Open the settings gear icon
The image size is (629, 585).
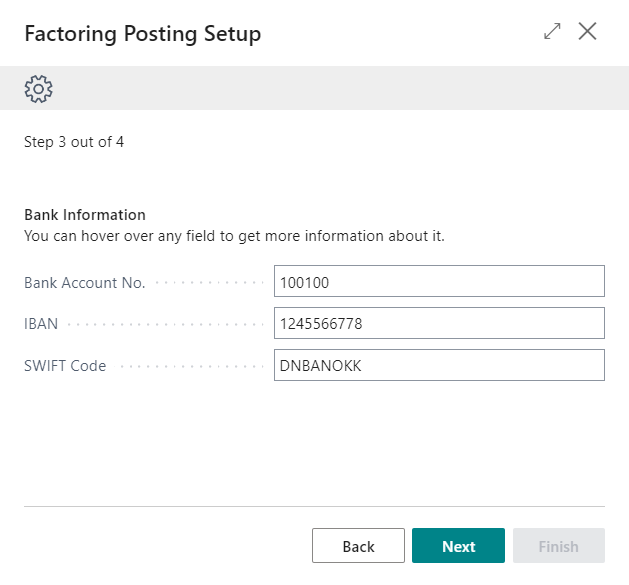(x=38, y=89)
